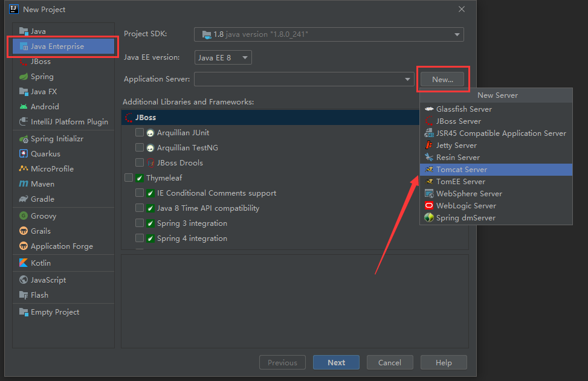Click the Empty Project folder icon
The width and height of the screenshot is (588, 381).
24,312
